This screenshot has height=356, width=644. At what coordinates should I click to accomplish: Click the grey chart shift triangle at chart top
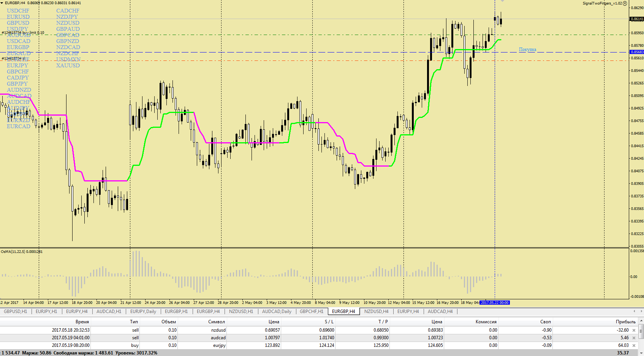(x=502, y=1)
